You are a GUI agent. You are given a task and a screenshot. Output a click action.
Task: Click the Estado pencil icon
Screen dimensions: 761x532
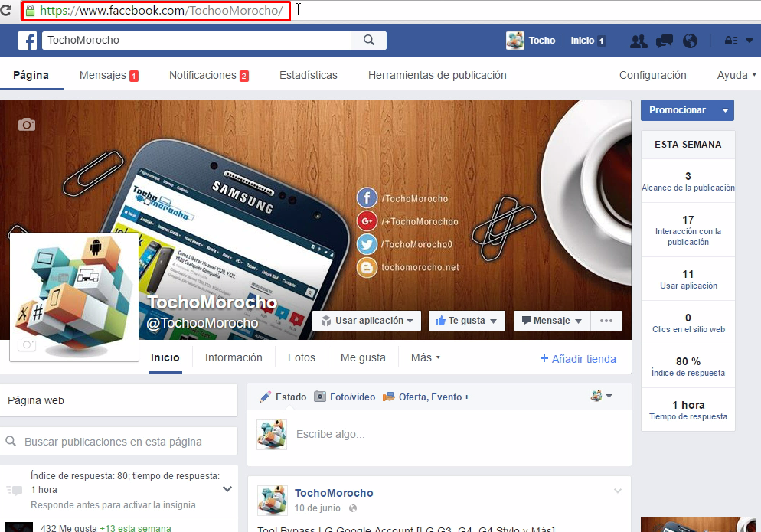(265, 397)
